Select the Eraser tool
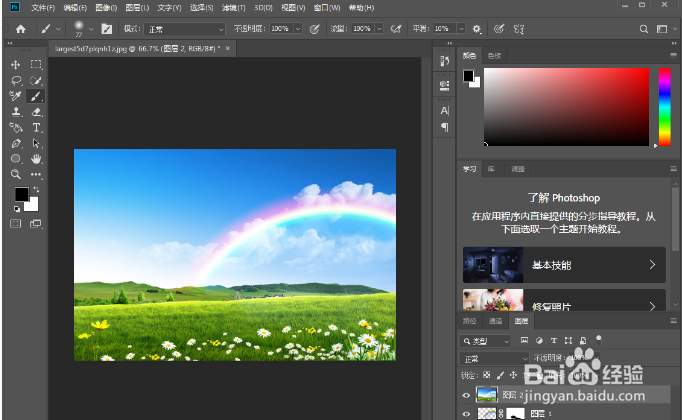The height and width of the screenshot is (420, 682). tap(37, 112)
